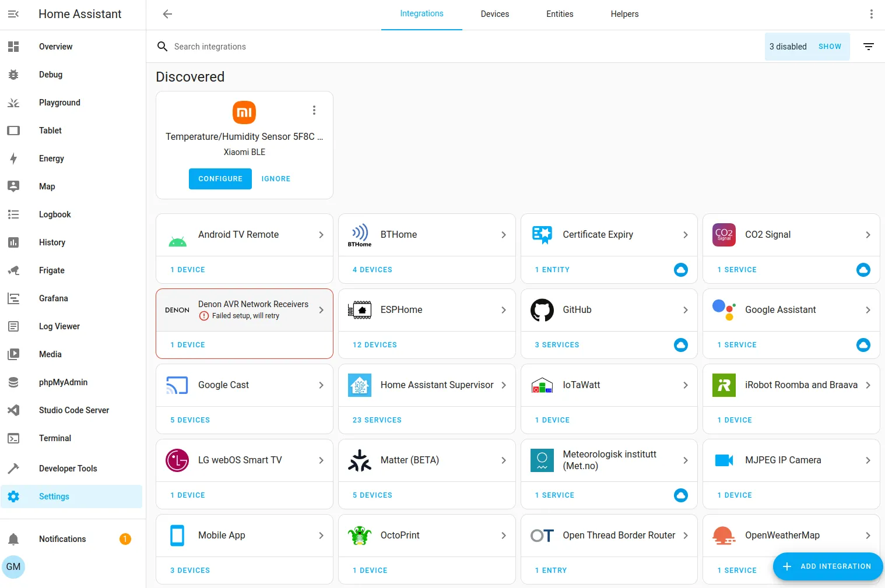The height and width of the screenshot is (588, 885).
Task: Configure the Xiaomi Temperature/Humidity Sensor
Action: pos(220,178)
